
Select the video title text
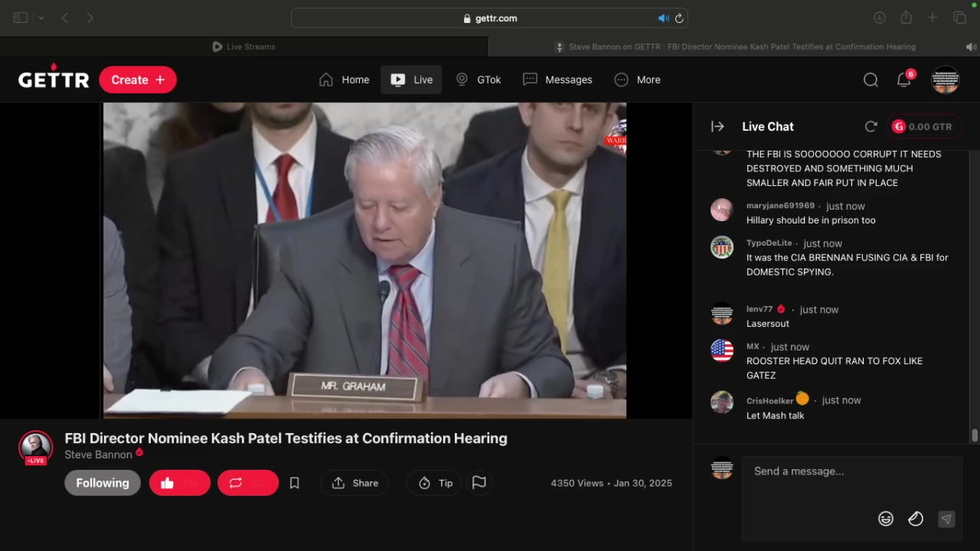click(x=286, y=438)
